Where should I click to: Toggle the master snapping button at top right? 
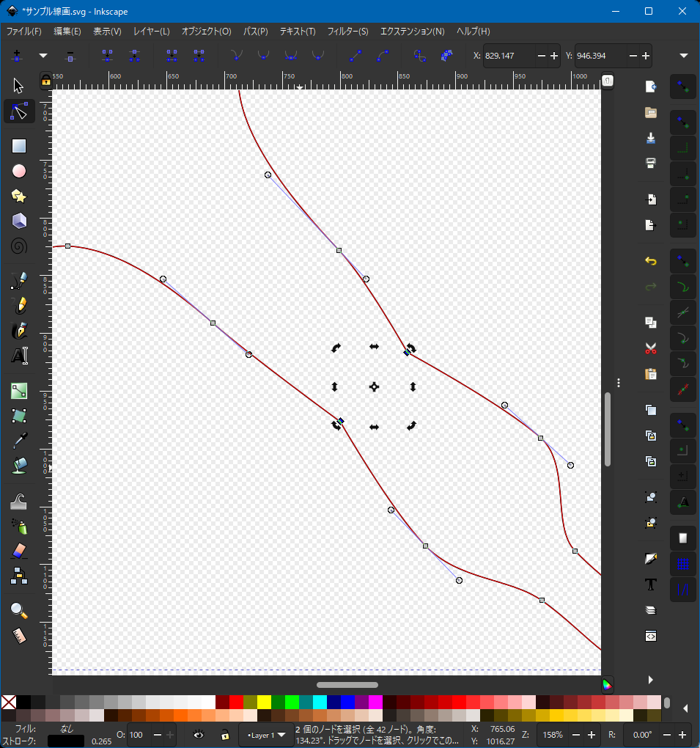[x=683, y=87]
